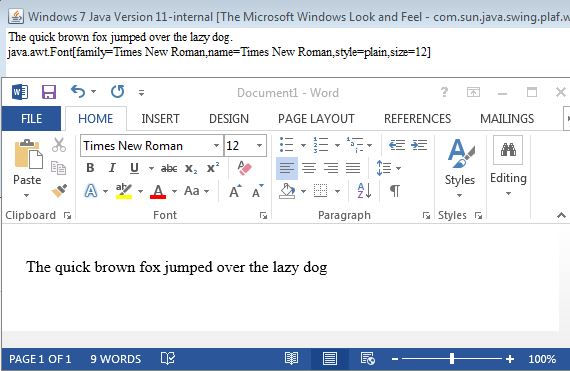Grow font size with larger A icon
The image size is (570, 371).
235,191
